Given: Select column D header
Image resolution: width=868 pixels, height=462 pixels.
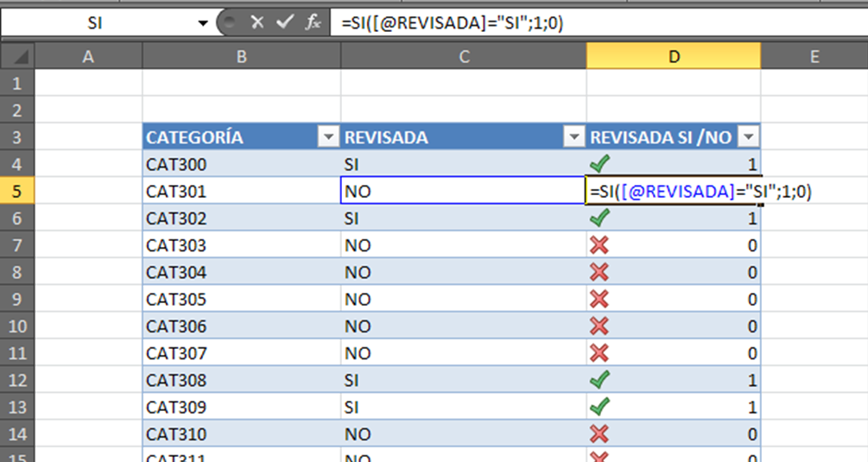Looking at the screenshot, I should click(673, 56).
